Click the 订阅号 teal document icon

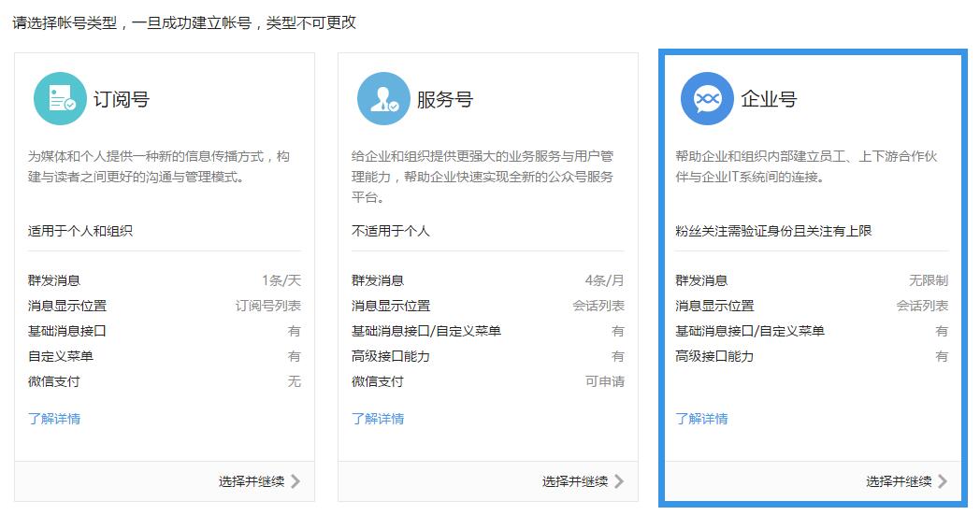(x=60, y=99)
